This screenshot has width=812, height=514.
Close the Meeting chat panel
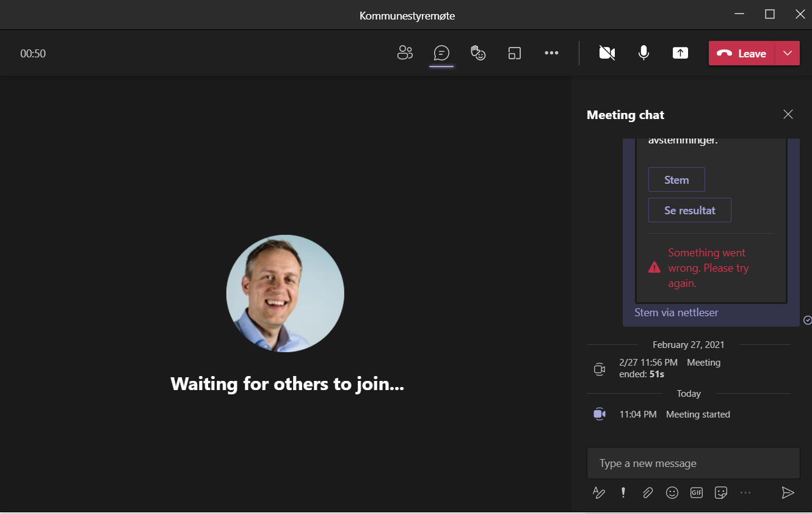(x=788, y=114)
